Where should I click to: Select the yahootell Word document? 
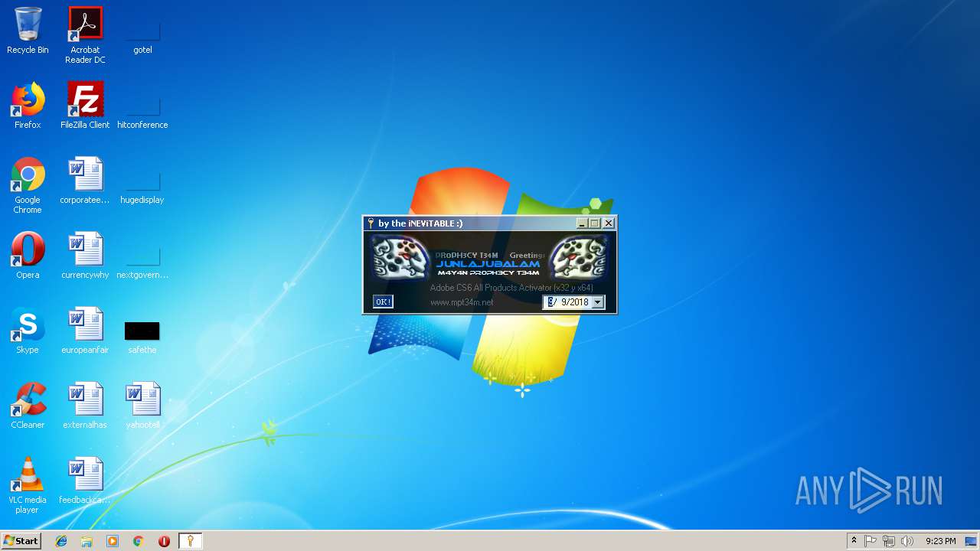tap(142, 406)
